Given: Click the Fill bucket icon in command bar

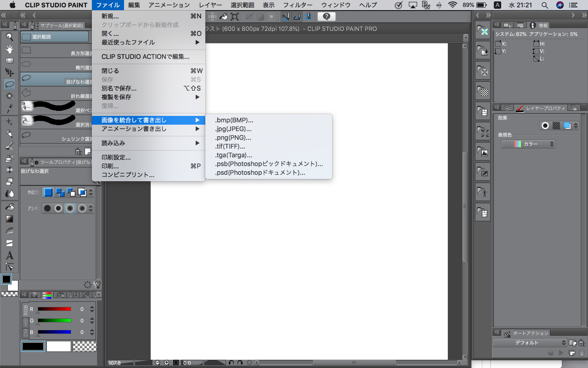Looking at the screenshot, I should click(224, 17).
